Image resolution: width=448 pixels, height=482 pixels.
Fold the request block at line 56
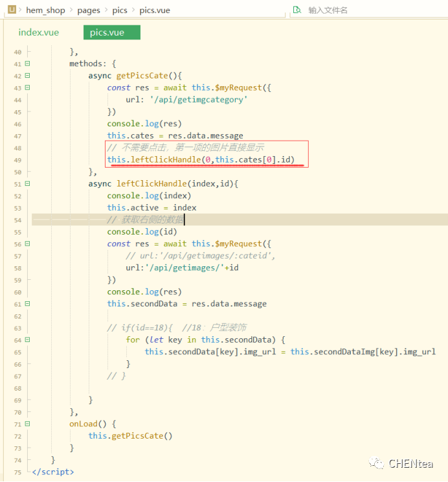coord(27,244)
